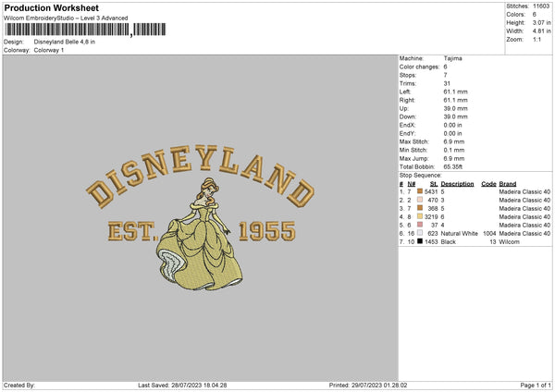
Task: Click the DISNEYLAND arched embroidery lettering
Action: pos(200,175)
